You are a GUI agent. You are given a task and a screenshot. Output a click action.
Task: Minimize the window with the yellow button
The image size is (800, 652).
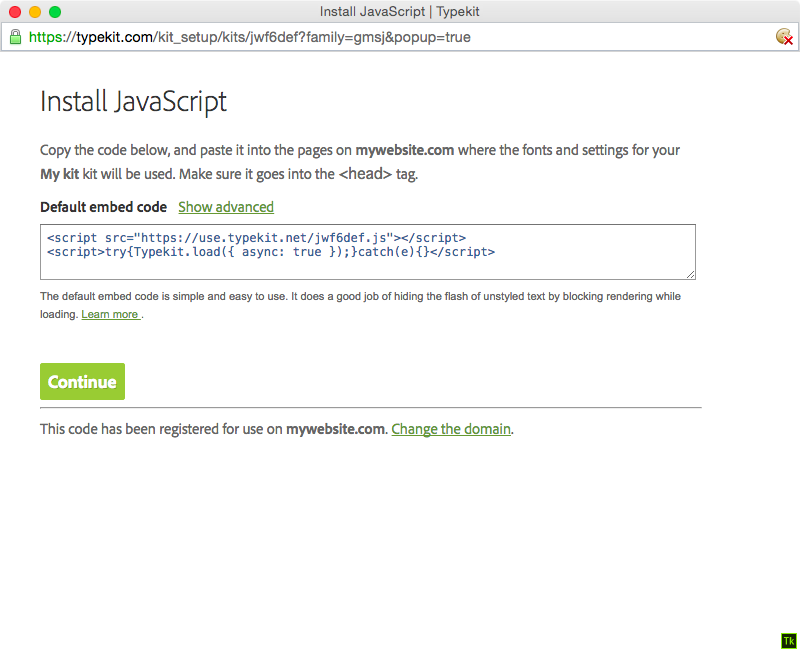(35, 12)
